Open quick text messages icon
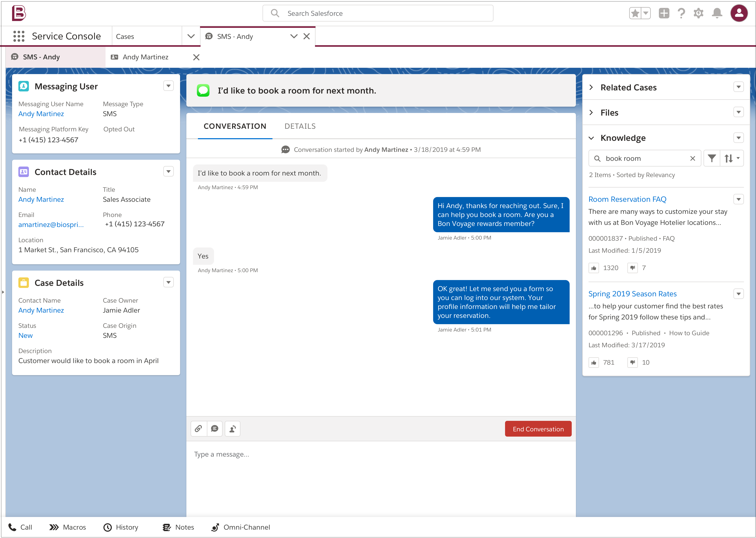Screen dimensions: 756x538 (215, 428)
